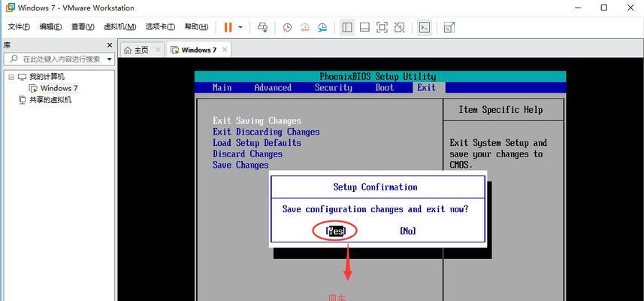Choose Exit Discarding Changes option

tap(266, 132)
